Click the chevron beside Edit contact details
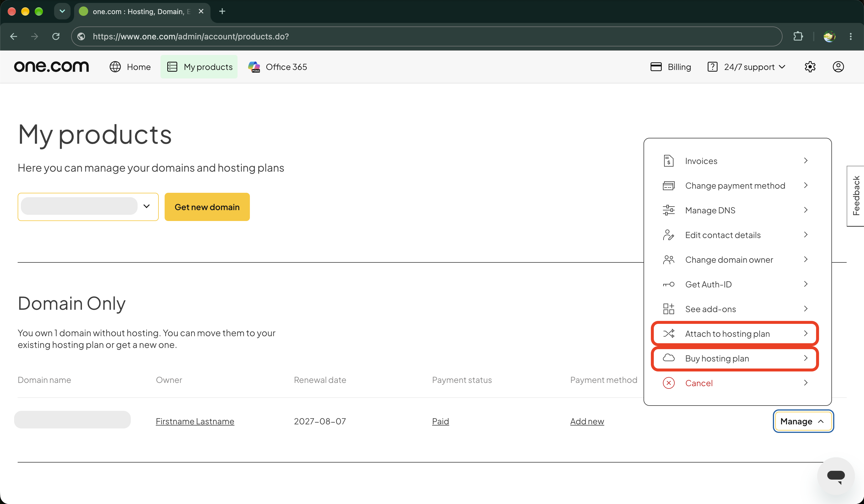This screenshot has width=864, height=504. (x=805, y=235)
